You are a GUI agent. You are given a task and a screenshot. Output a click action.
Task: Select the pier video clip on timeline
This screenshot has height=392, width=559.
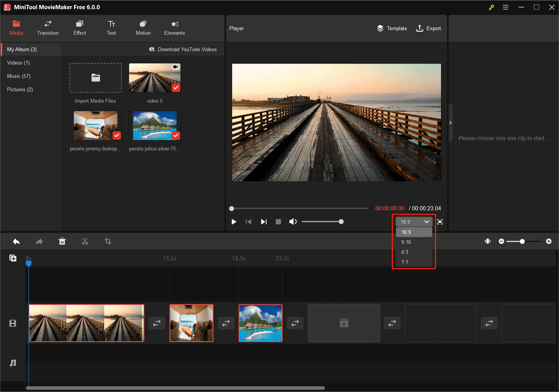pos(86,323)
